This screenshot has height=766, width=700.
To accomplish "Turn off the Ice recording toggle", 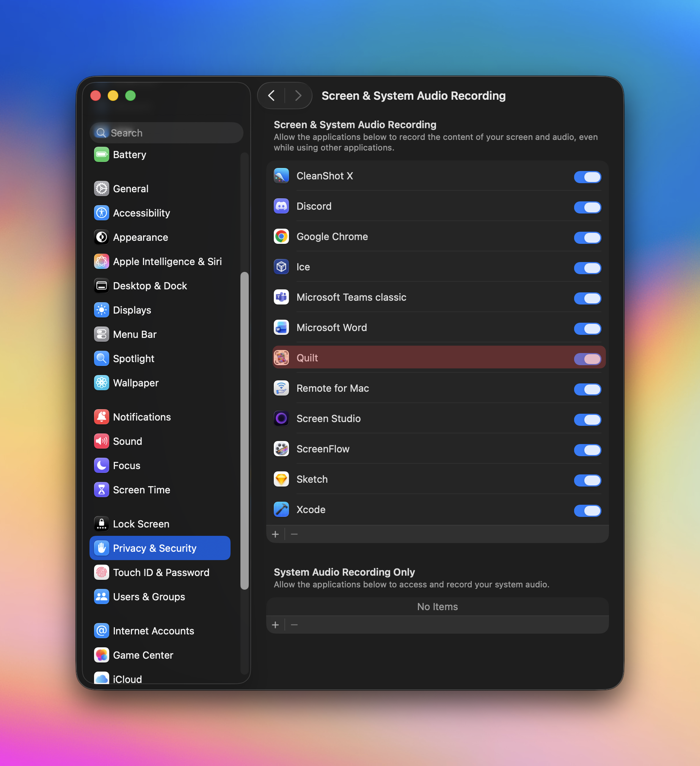I will 587,268.
